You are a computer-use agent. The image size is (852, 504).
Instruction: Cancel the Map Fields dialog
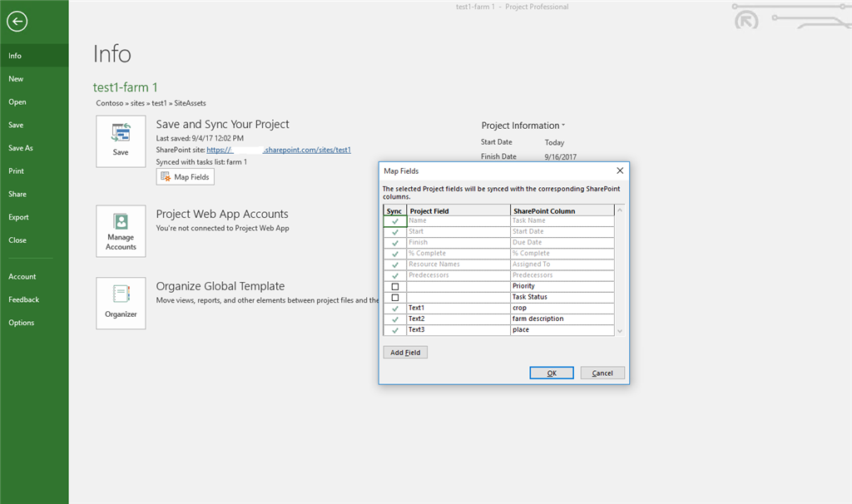602,373
